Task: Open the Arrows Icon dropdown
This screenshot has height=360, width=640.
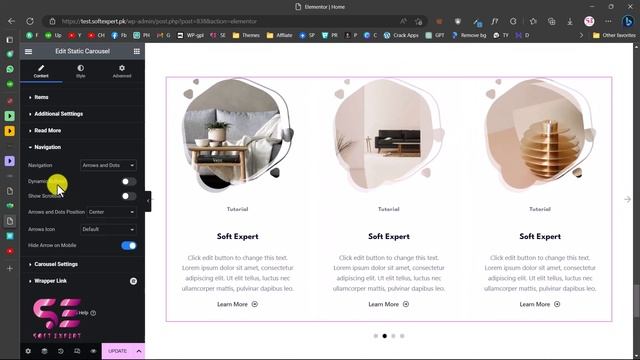Action: point(108,229)
